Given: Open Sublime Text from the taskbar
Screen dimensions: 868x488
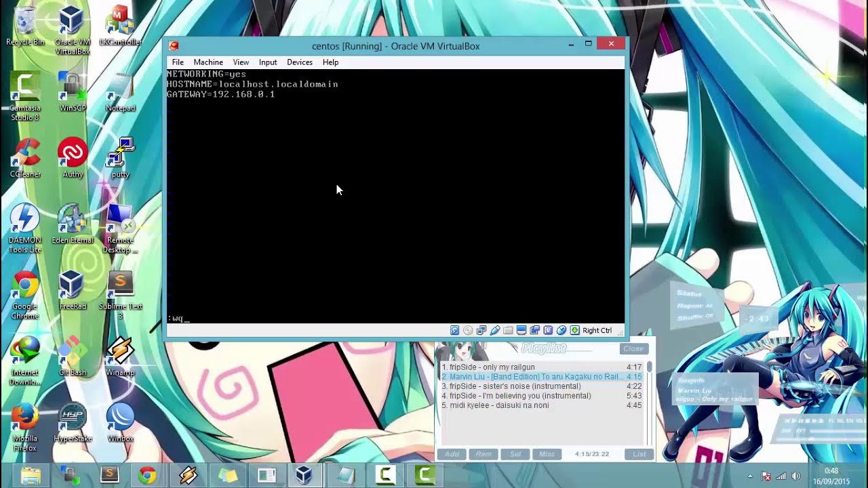Looking at the screenshot, I should (109, 475).
